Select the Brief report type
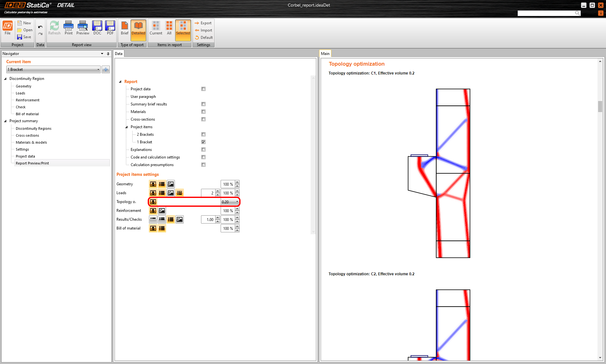The image size is (606, 364). [125, 28]
